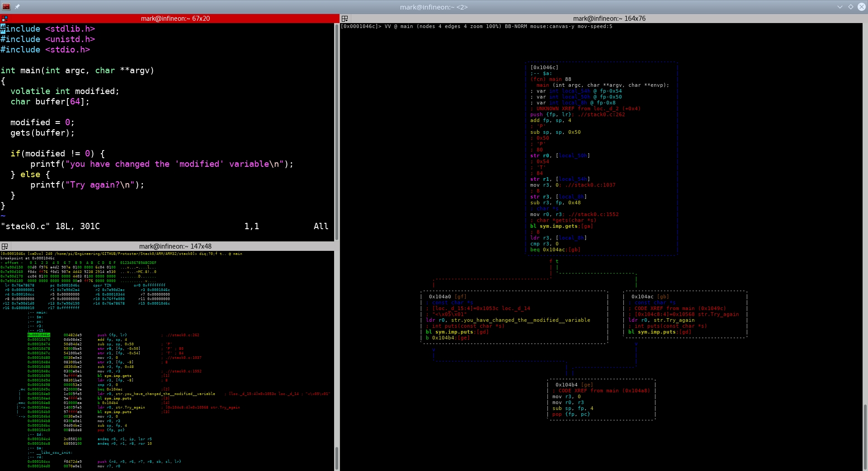868x471 pixels.
Task: Focus the red 'mark@infineon:~ 67x20' title bar
Action: [x=175, y=19]
